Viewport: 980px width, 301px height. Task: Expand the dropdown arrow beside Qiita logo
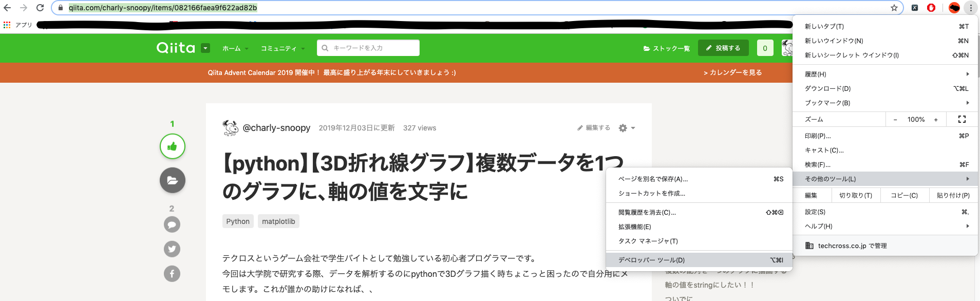(x=205, y=48)
